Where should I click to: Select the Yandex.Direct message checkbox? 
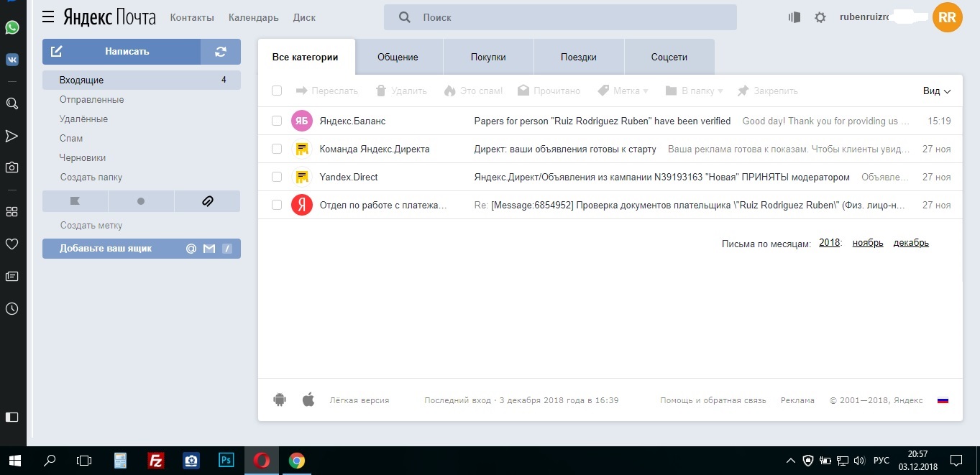click(x=277, y=177)
